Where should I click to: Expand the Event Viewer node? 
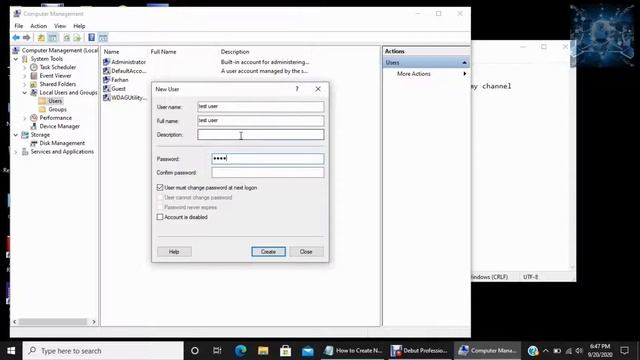tap(24, 76)
